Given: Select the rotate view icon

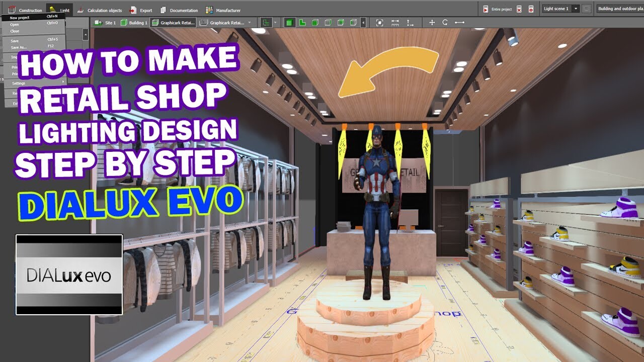Looking at the screenshot, I should 446,22.
